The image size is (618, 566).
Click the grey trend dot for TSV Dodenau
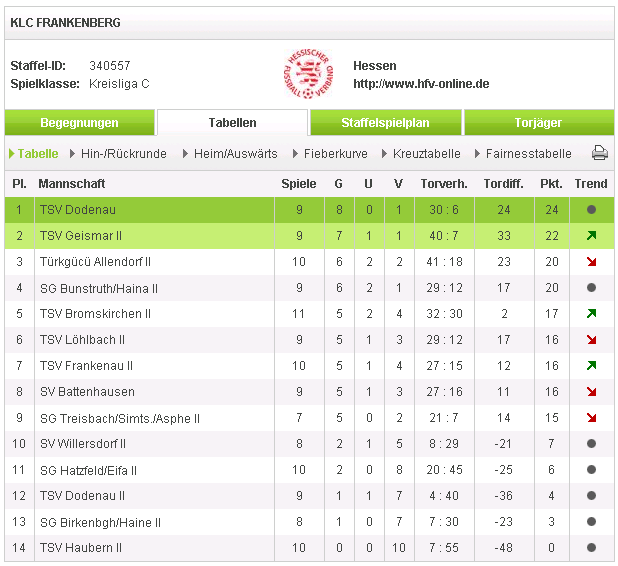[591, 210]
